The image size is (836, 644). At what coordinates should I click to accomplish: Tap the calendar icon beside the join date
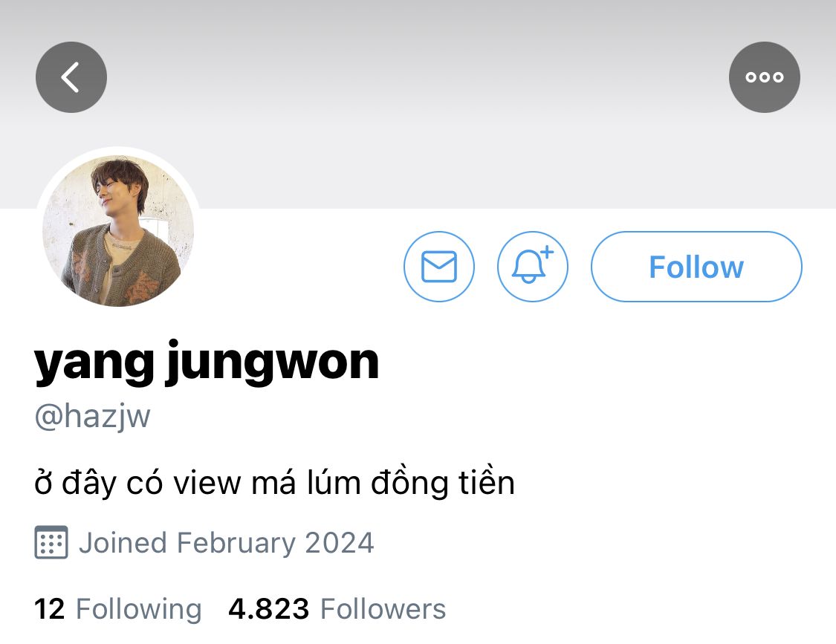[51, 542]
